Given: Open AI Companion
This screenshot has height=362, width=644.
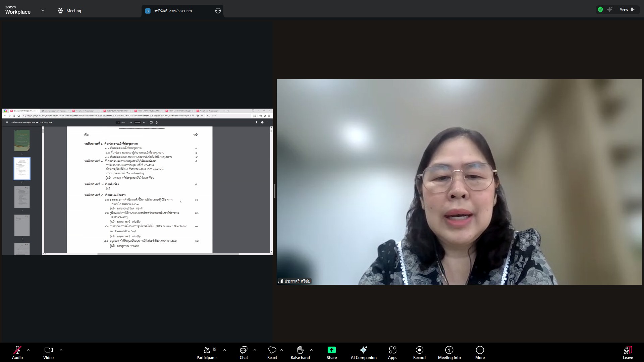Looking at the screenshot, I should pos(364,352).
